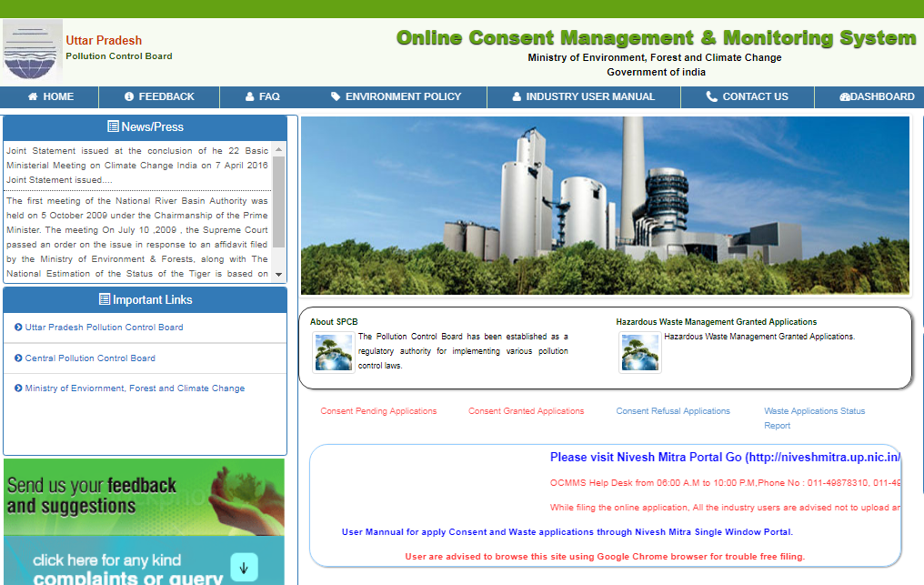Open Consent Granted Applications link
Screen dimensions: 924x585
click(527, 411)
